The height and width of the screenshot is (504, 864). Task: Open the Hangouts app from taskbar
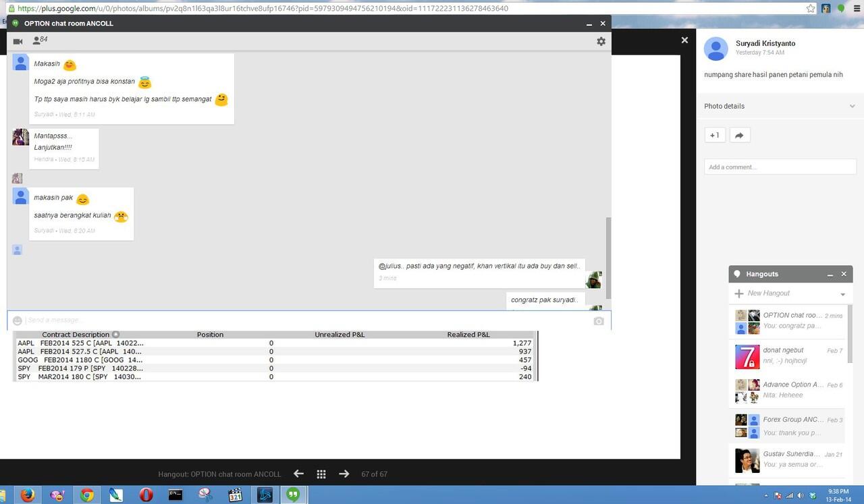[293, 495]
